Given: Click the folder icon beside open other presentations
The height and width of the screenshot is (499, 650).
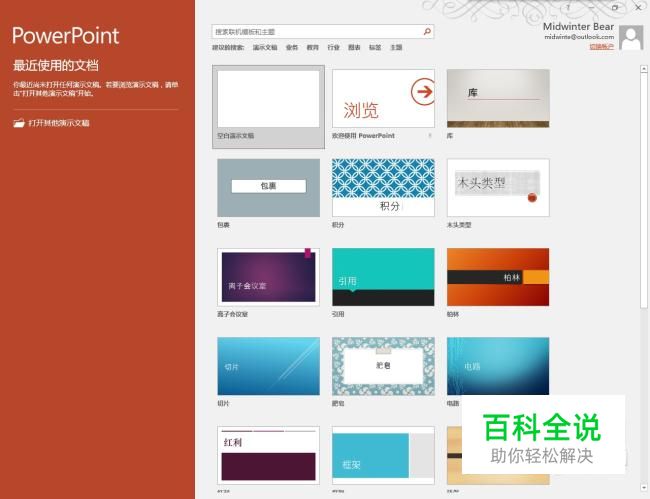Looking at the screenshot, I should coord(19,123).
